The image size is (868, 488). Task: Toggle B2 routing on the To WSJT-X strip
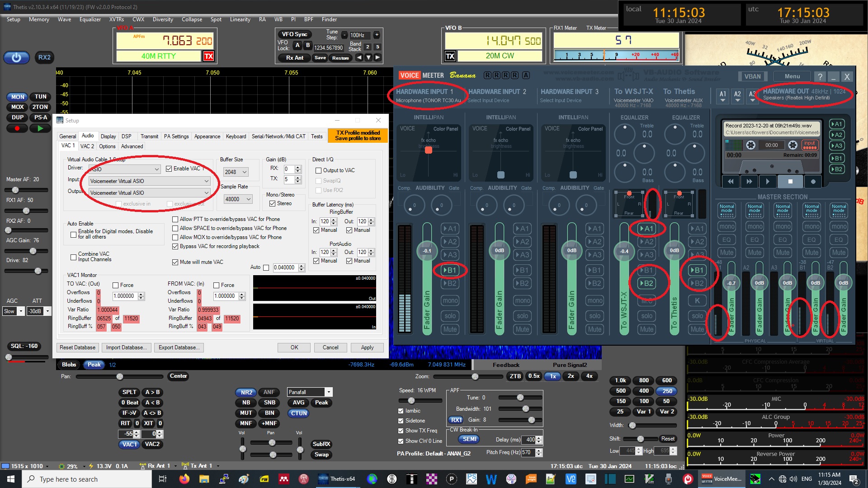647,283
